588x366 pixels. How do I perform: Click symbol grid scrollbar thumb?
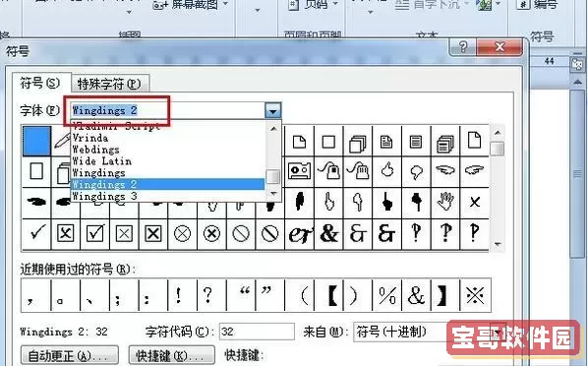pos(498,149)
